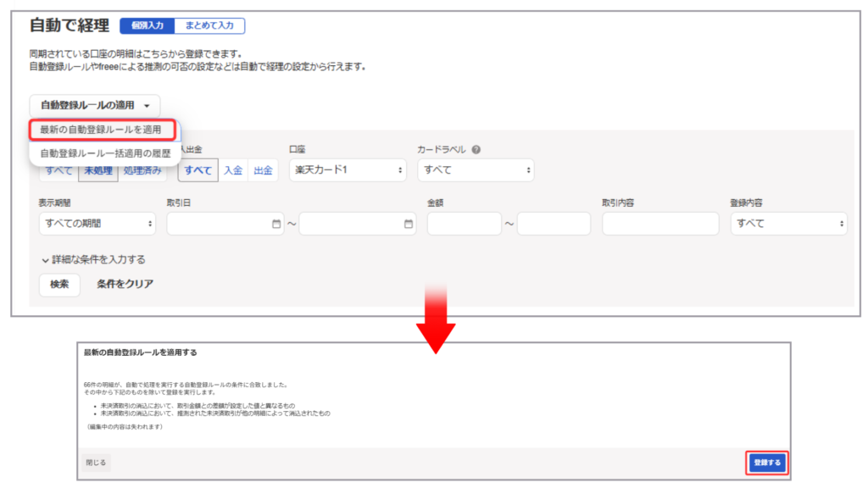This screenshot has width=868, height=488.
Task: Switch to 個別入力 tab
Action: tap(147, 25)
